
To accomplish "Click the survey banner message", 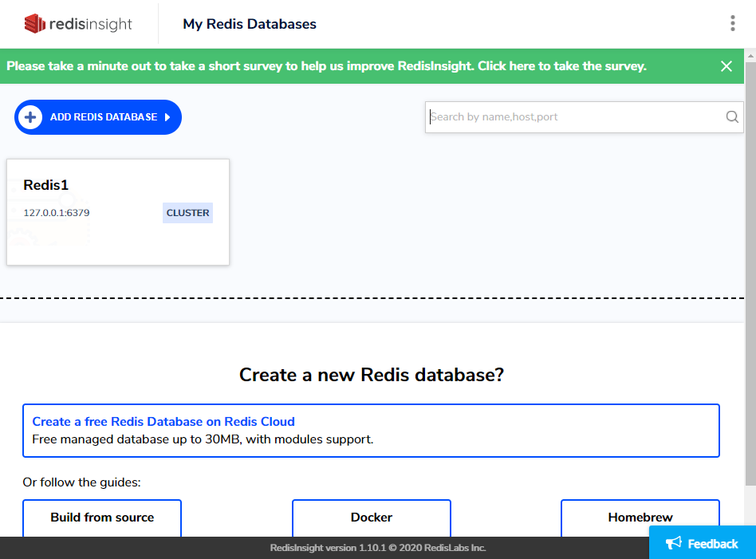I will [326, 66].
